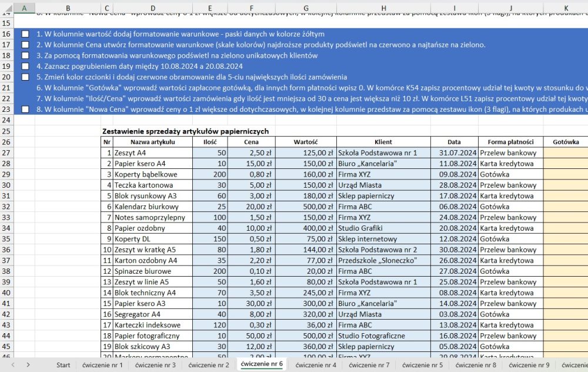
Task: Select the cell Segregator A4
Action: coord(153,314)
